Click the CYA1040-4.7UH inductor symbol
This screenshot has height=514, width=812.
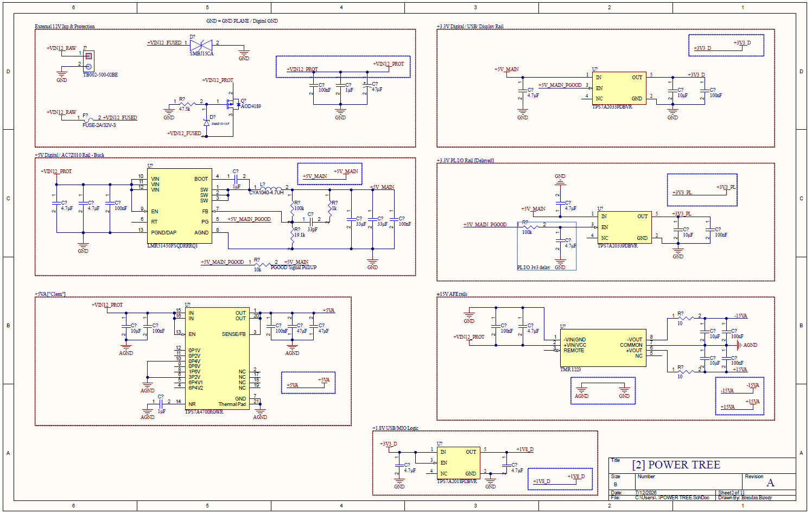coord(270,189)
